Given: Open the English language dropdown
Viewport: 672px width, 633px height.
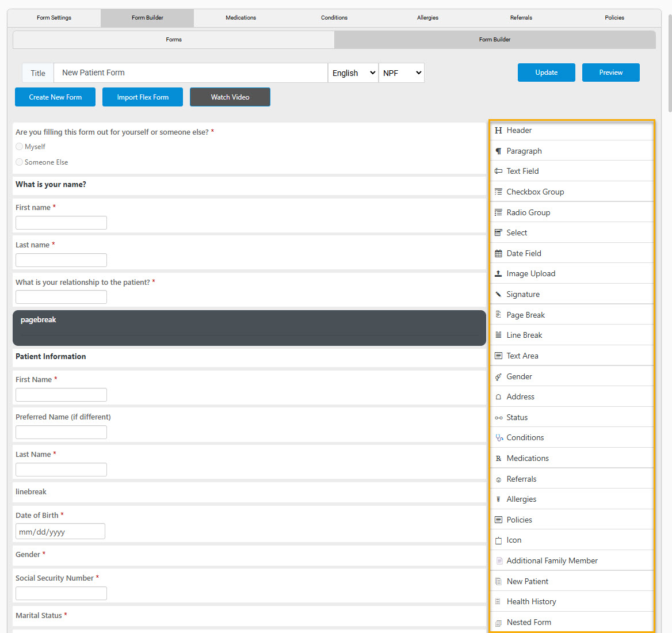Looking at the screenshot, I should tap(353, 73).
